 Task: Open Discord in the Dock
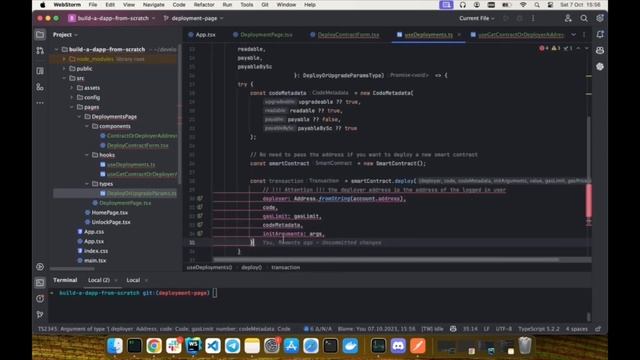(x=398, y=346)
